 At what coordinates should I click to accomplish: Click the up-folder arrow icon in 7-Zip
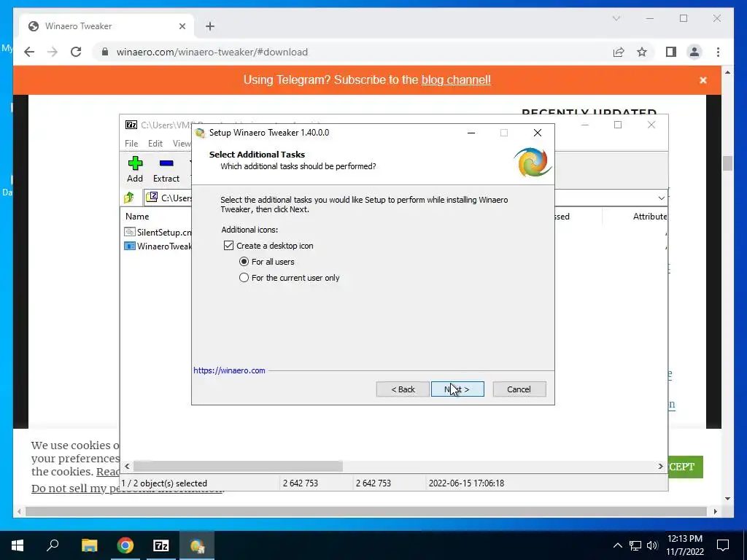tap(129, 197)
